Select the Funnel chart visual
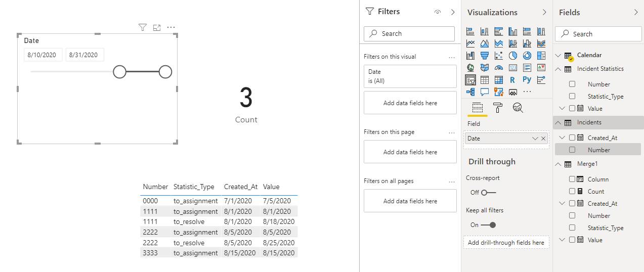This screenshot has height=272, width=644. (485, 55)
